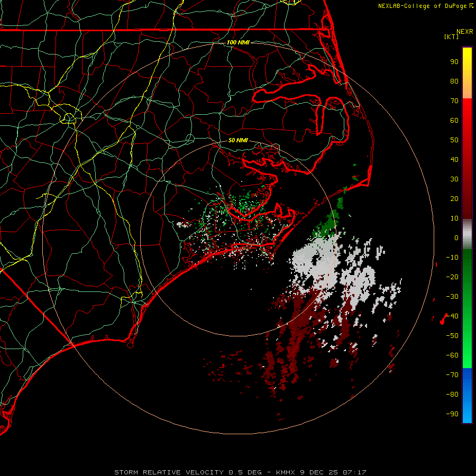Screen dimensions: 476x476
Task: Click the NEXR label above scale
Action: [x=465, y=32]
